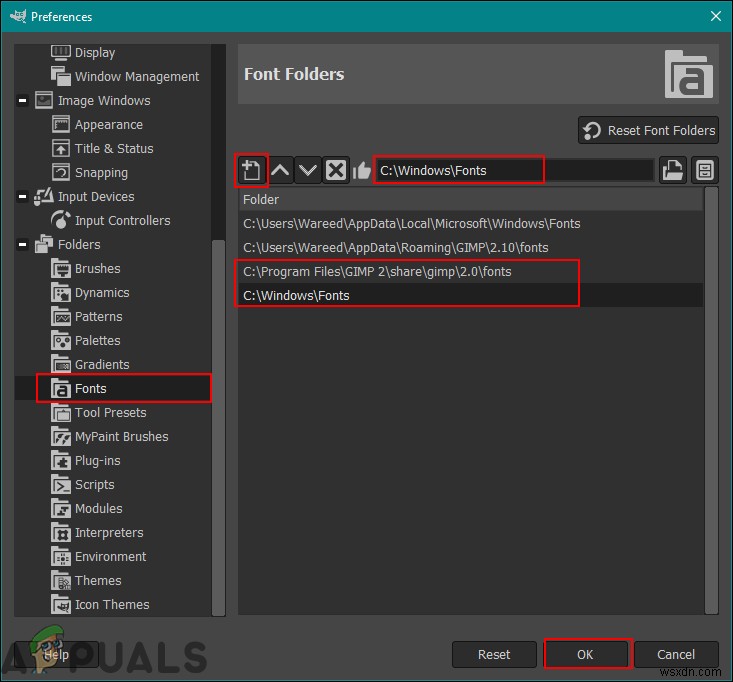Viewport: 733px width, 682px height.
Task: Click the Patterns folder icon
Action: point(61,316)
